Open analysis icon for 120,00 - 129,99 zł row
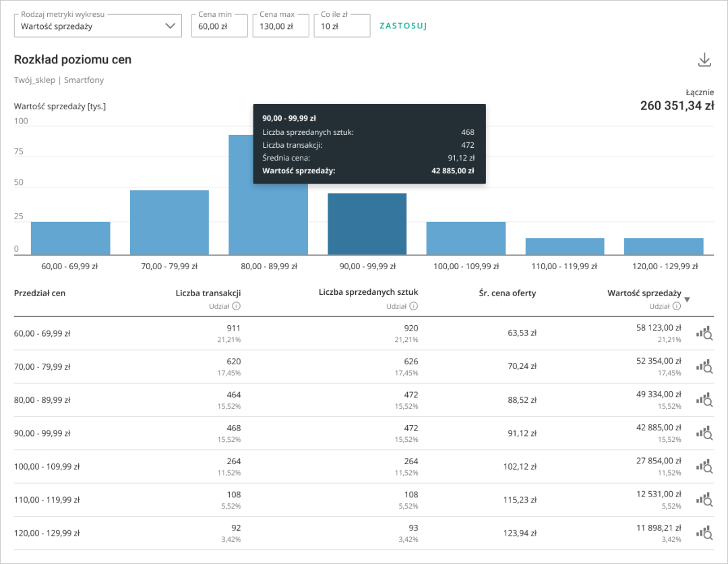This screenshot has width=728, height=564. 704,533
